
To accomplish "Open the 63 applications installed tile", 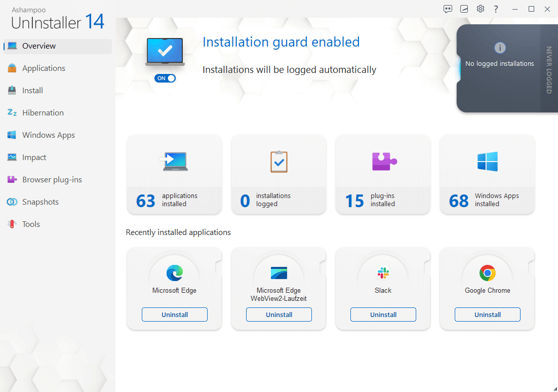I will click(x=175, y=174).
